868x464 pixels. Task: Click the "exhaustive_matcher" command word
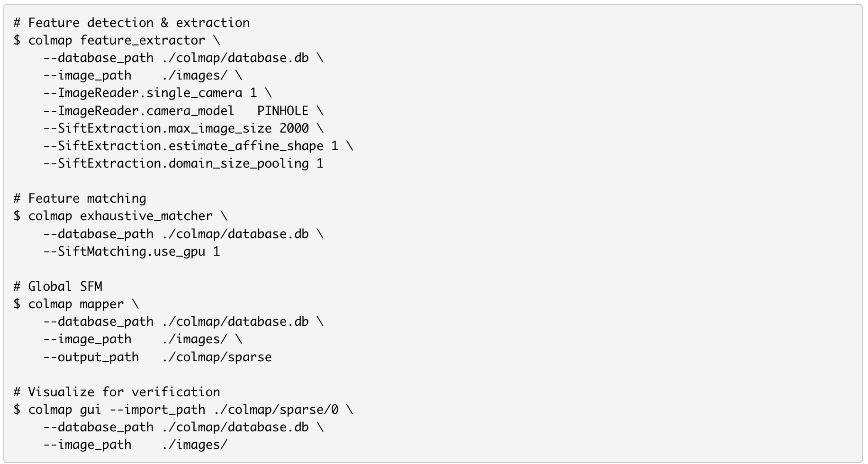pos(146,216)
